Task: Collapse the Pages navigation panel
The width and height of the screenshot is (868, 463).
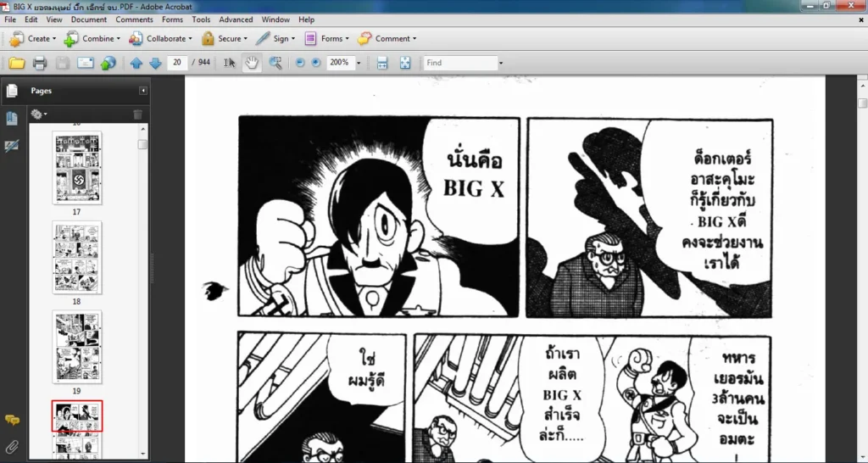Action: tap(142, 90)
